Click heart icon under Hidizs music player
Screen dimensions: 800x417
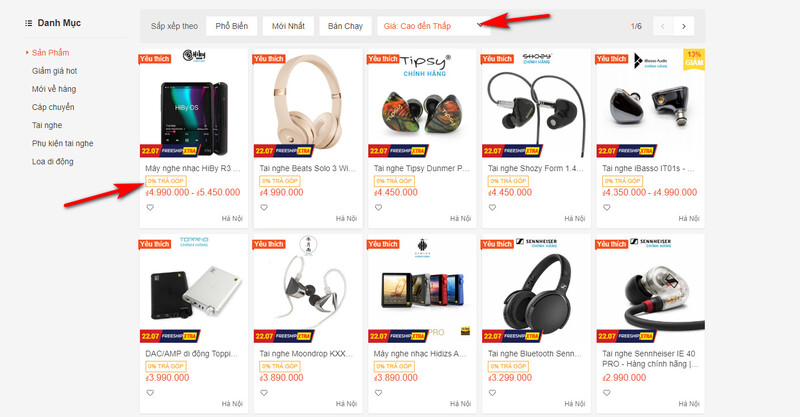tap(378, 393)
